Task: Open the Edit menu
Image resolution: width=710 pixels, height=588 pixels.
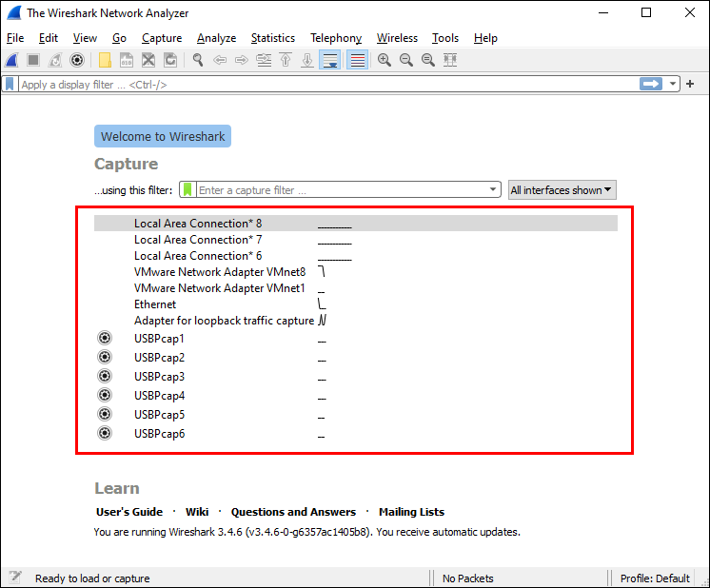Action: click(x=49, y=38)
